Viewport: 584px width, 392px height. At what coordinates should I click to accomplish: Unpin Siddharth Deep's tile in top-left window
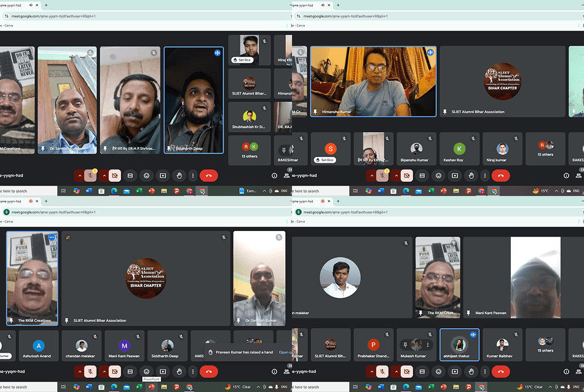[x=168, y=149]
